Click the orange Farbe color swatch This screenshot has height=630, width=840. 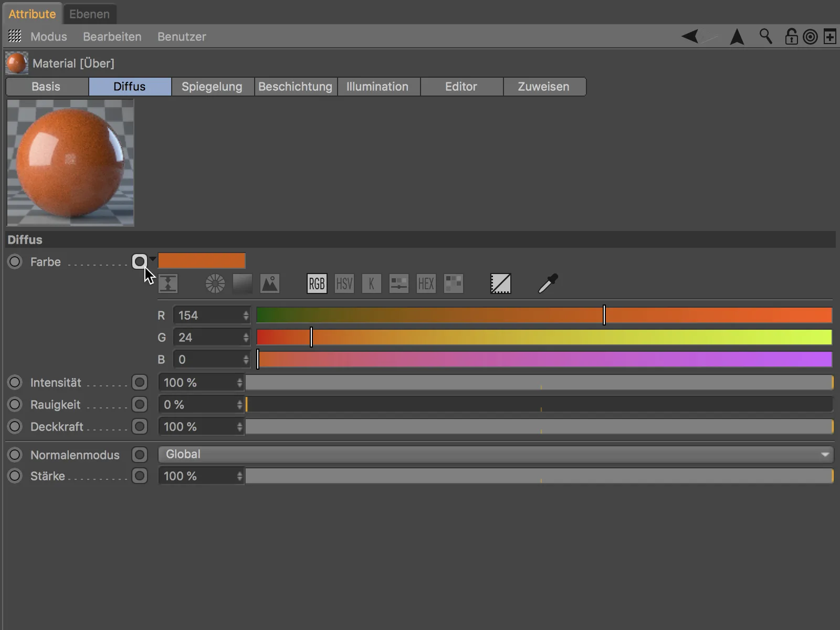tap(202, 261)
